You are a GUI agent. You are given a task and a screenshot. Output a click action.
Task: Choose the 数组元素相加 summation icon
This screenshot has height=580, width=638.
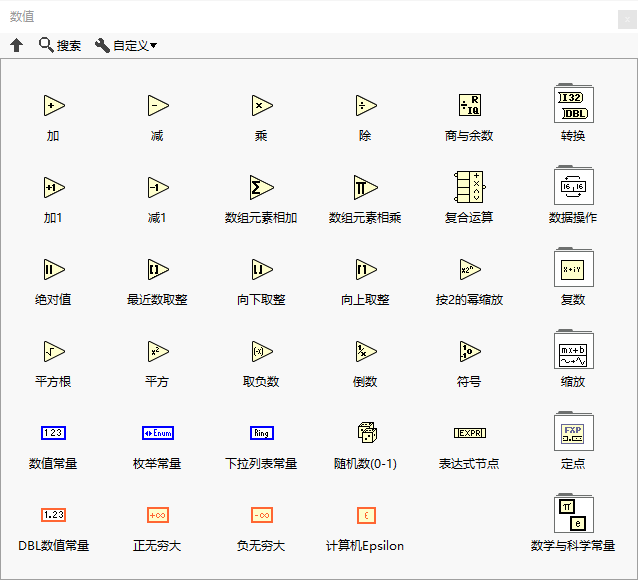(x=261, y=187)
